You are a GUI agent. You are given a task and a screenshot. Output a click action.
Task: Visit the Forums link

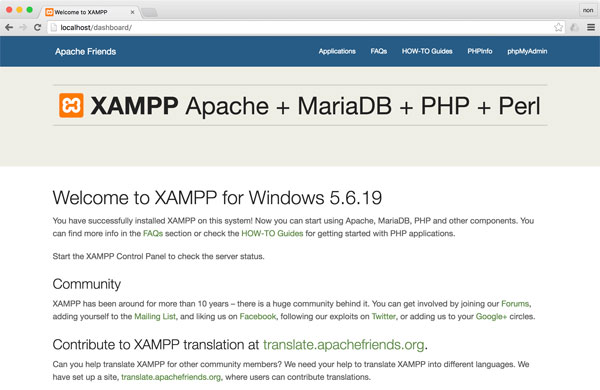(515, 304)
